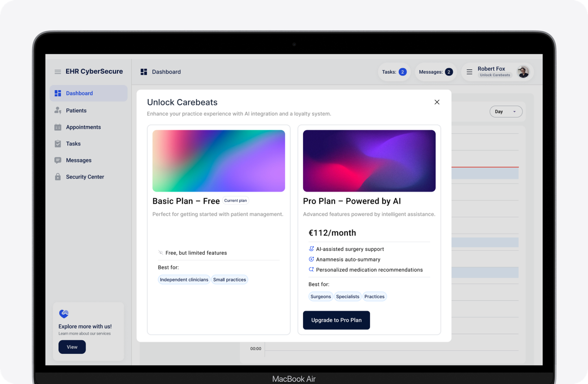This screenshot has height=384, width=588.
Task: Click the Pro Plan purple gradient image
Action: (x=369, y=161)
